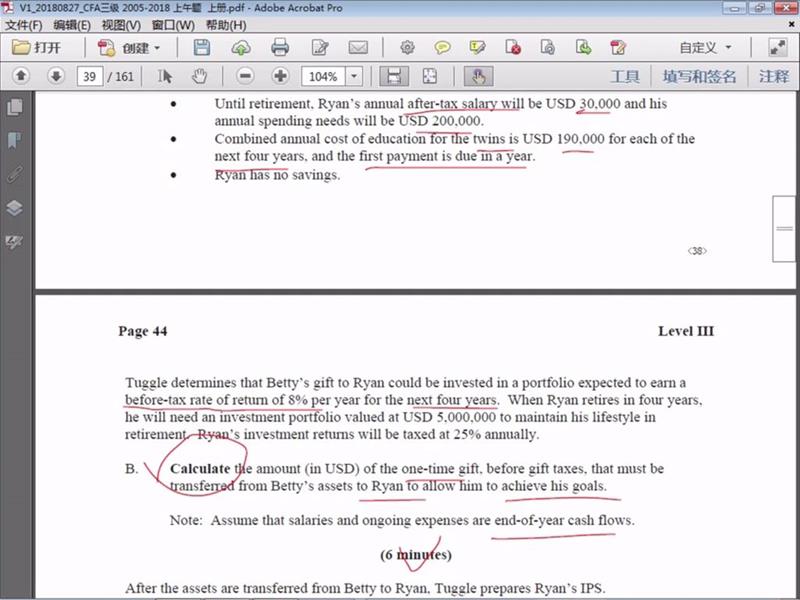Expand the 创建 dropdown arrow

point(157,48)
